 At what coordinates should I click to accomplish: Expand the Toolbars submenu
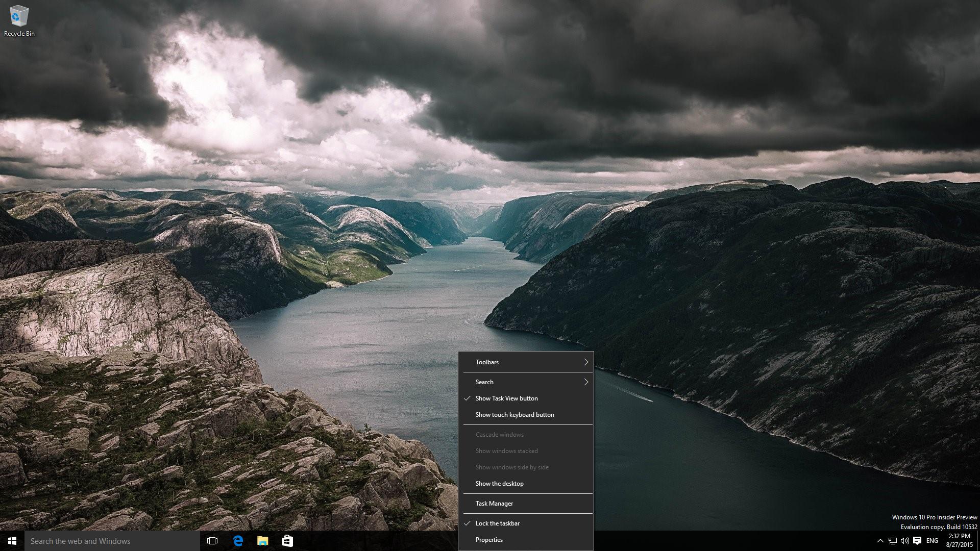tap(526, 362)
